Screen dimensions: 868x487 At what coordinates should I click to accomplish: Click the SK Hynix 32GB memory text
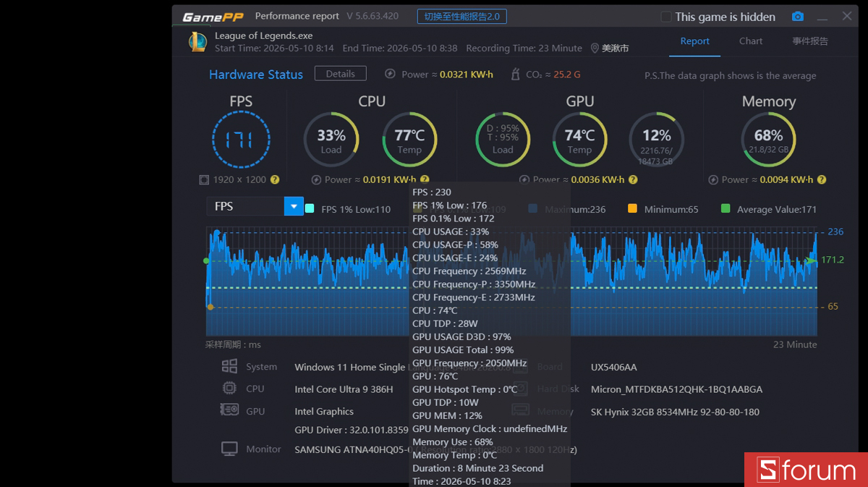[x=675, y=412]
